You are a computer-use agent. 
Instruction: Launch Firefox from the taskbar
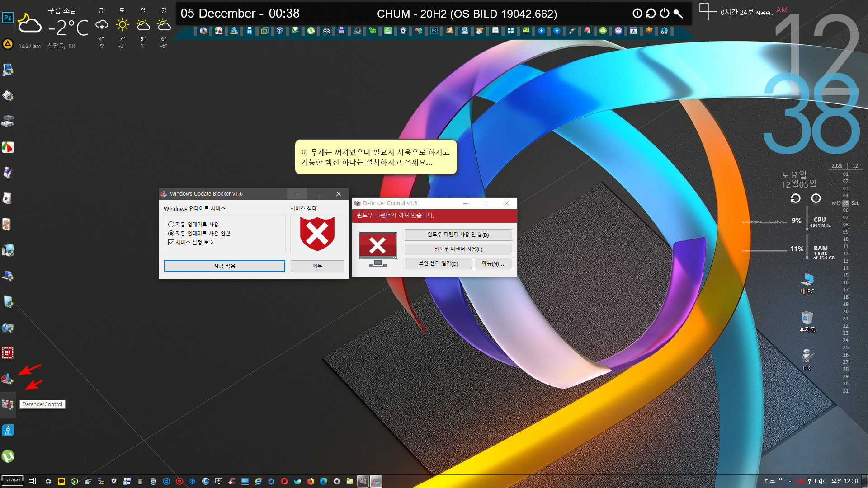[311, 481]
